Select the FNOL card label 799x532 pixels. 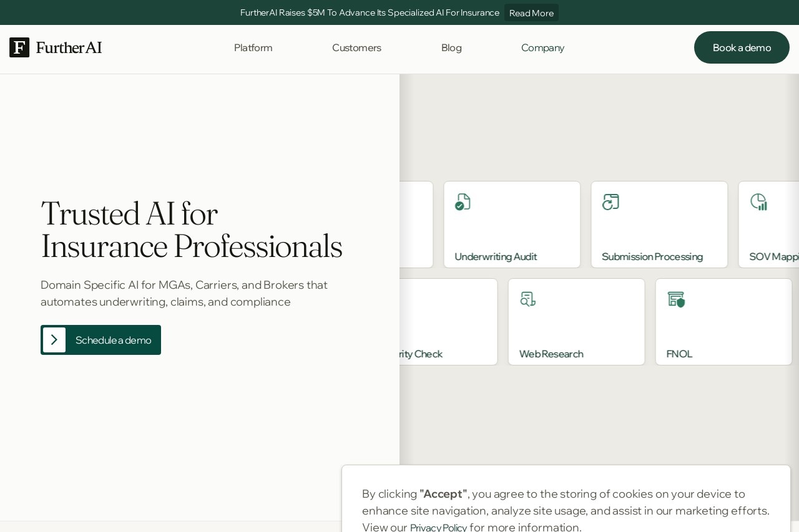click(679, 354)
